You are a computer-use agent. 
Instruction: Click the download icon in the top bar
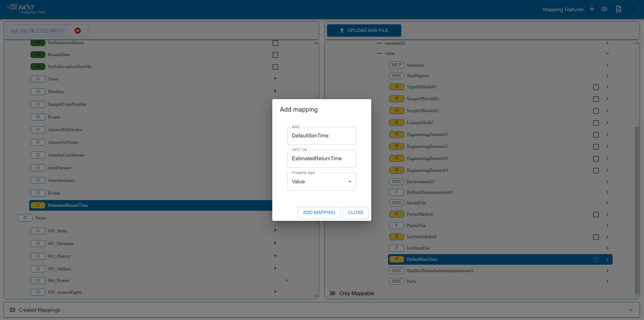click(x=632, y=9)
